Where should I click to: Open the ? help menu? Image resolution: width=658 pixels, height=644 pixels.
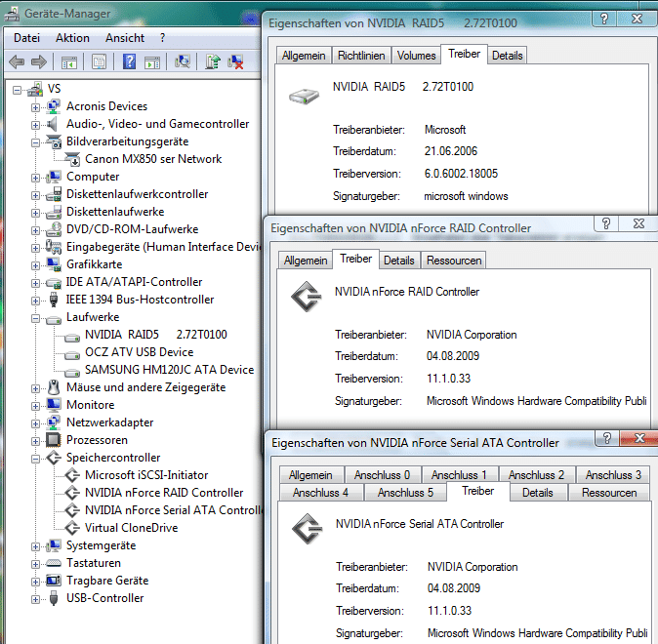[162, 38]
